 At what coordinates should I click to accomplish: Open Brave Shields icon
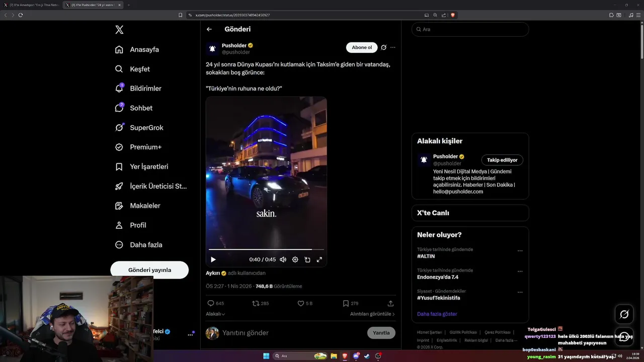453,15
